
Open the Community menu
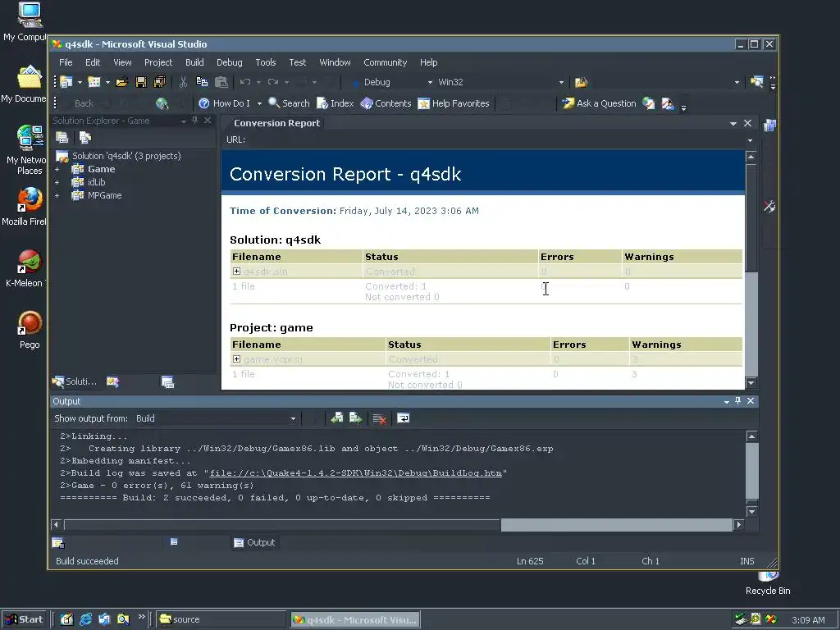[x=386, y=62]
